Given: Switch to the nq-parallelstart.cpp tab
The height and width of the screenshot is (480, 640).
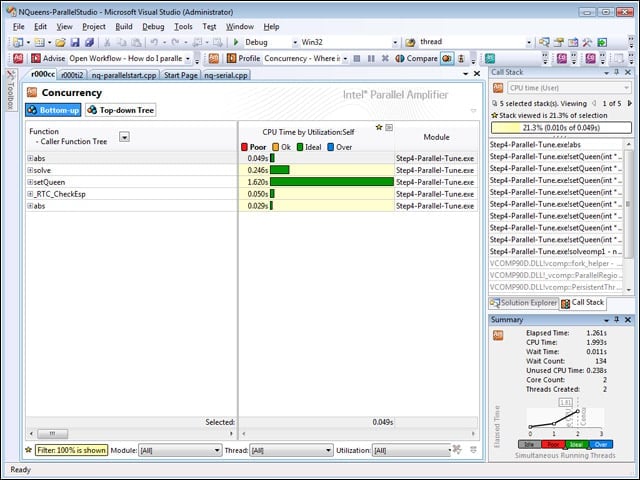Looking at the screenshot, I should click(x=124, y=75).
